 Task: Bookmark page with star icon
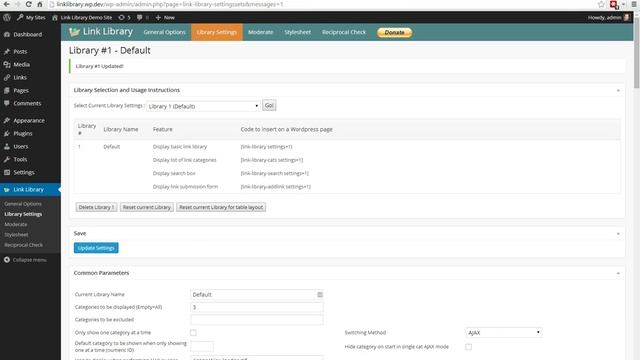point(601,4)
